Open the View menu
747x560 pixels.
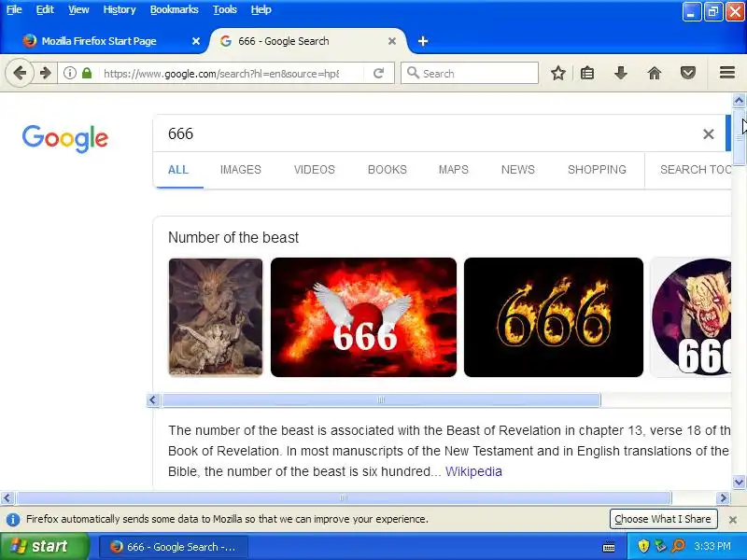78,9
